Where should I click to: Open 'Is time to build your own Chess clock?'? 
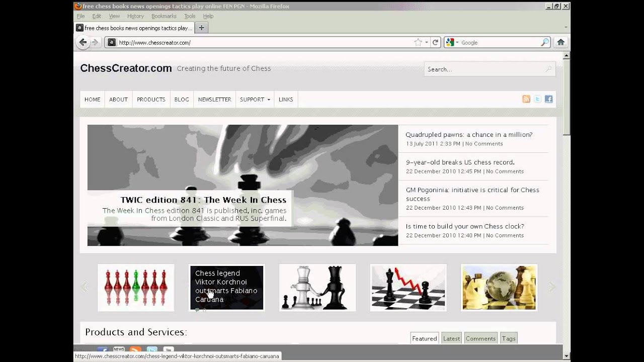[x=465, y=226]
